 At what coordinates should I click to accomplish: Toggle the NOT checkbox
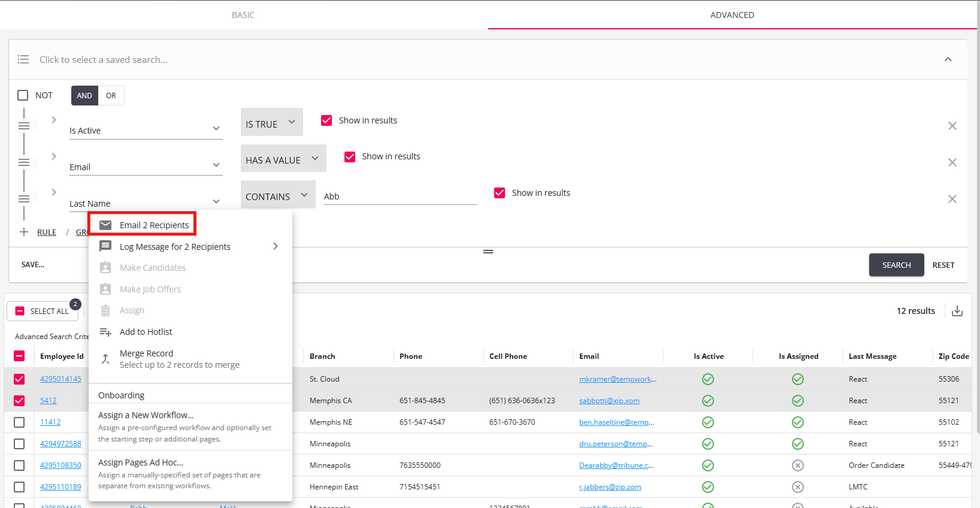pos(23,95)
